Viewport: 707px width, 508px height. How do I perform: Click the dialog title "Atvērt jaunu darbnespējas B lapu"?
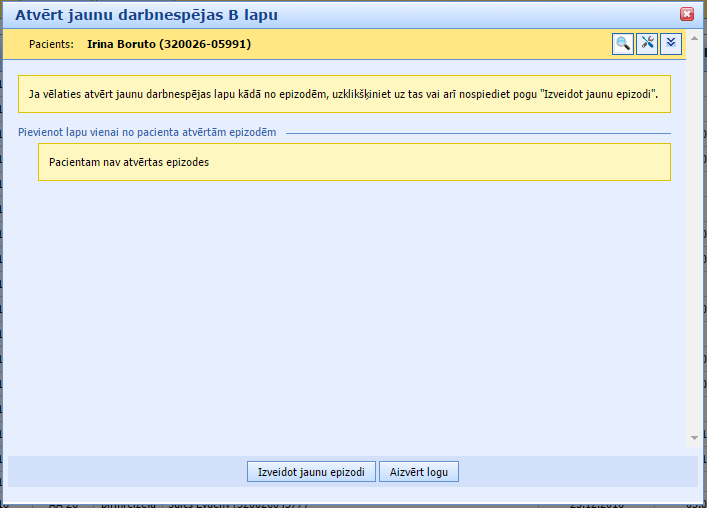146,15
